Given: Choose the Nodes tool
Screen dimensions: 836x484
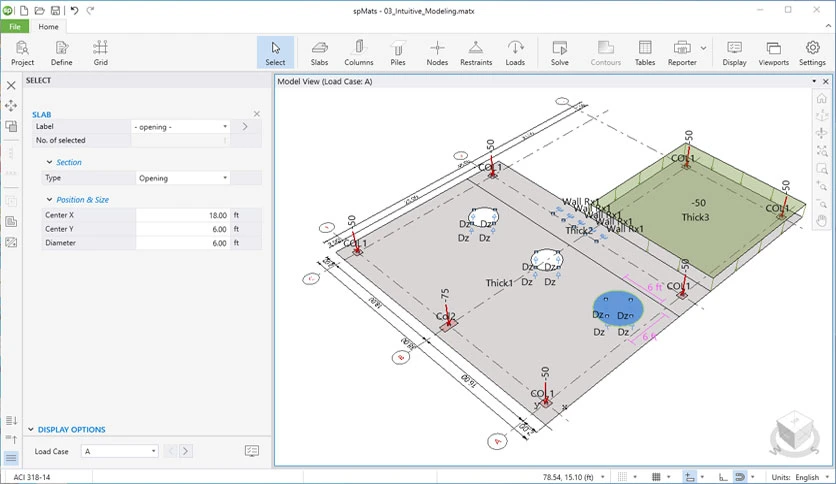Looking at the screenshot, I should (x=437, y=53).
